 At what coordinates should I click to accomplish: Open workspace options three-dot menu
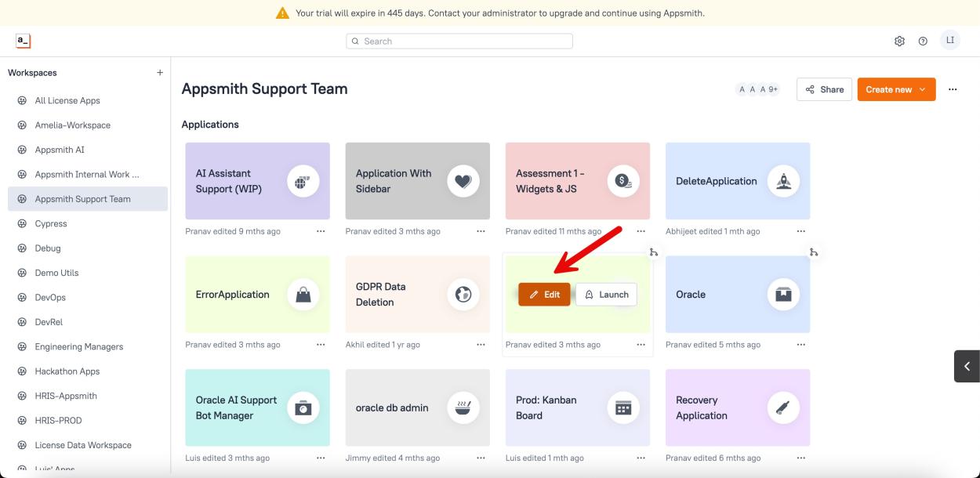(x=953, y=89)
